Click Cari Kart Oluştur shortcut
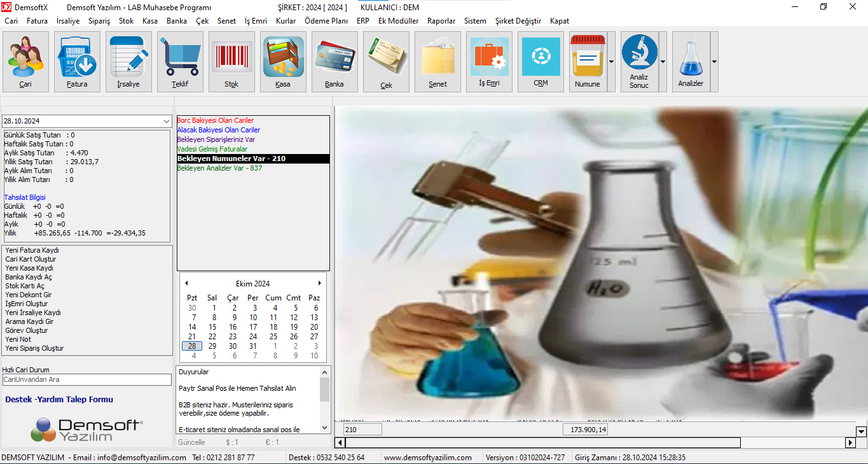 31,259
